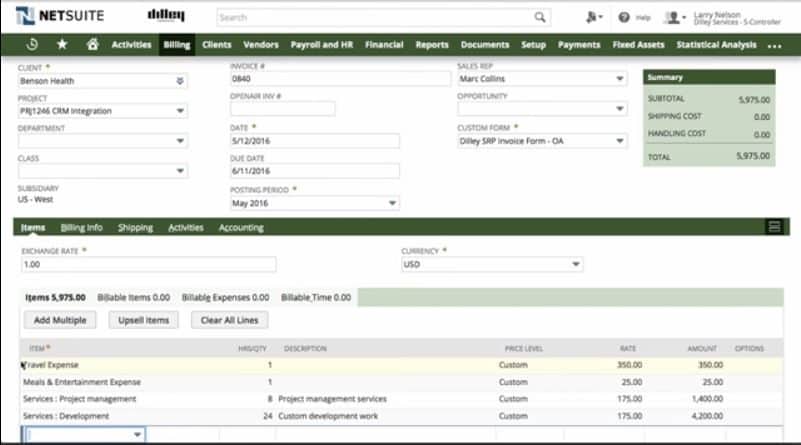Click the OpenAir Inv # field
The image size is (801, 445).
point(282,109)
